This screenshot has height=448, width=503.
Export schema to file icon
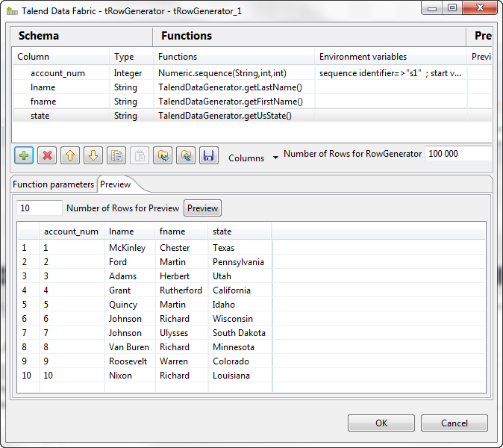coord(186,155)
